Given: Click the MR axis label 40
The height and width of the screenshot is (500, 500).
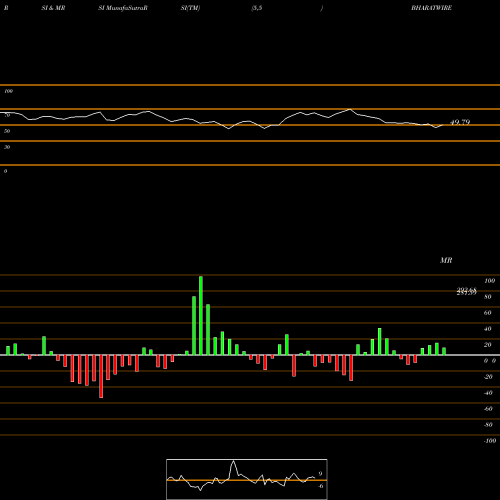Looking at the screenshot, I should click(488, 329).
